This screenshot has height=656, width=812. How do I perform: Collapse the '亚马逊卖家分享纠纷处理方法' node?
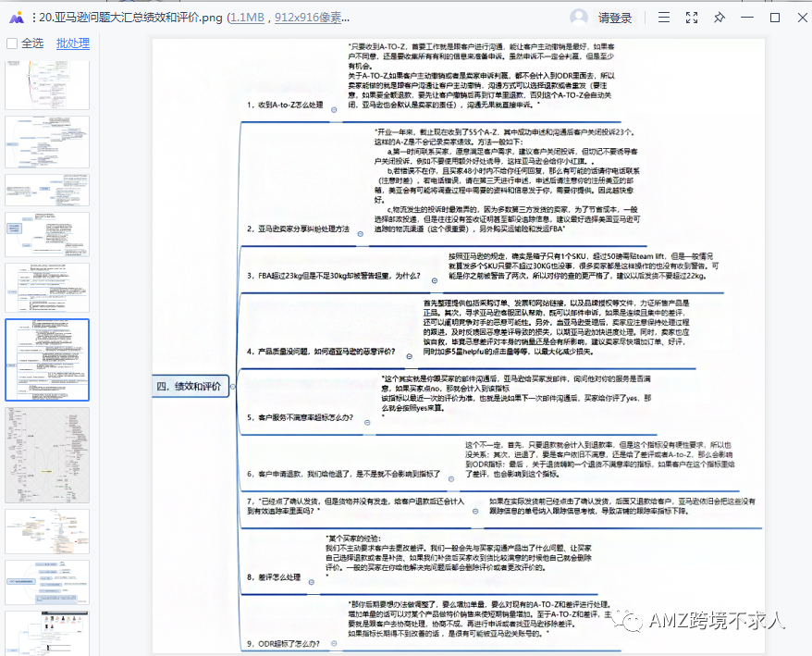point(359,232)
